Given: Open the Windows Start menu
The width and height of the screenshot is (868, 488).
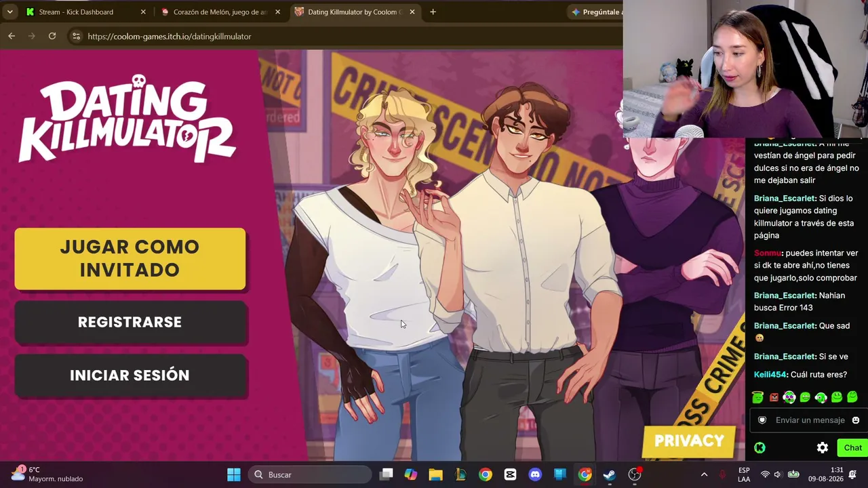Looking at the screenshot, I should point(234,474).
